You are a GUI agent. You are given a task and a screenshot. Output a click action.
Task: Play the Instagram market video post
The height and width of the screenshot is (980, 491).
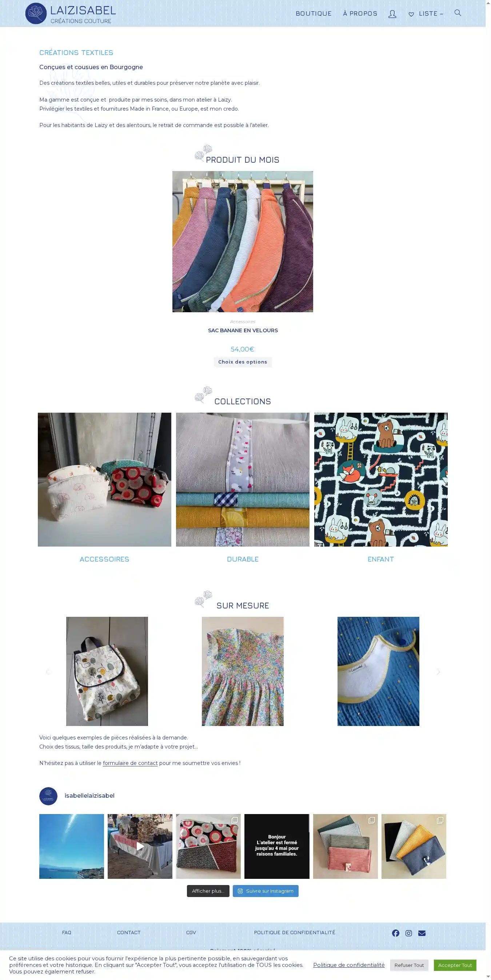[140, 846]
